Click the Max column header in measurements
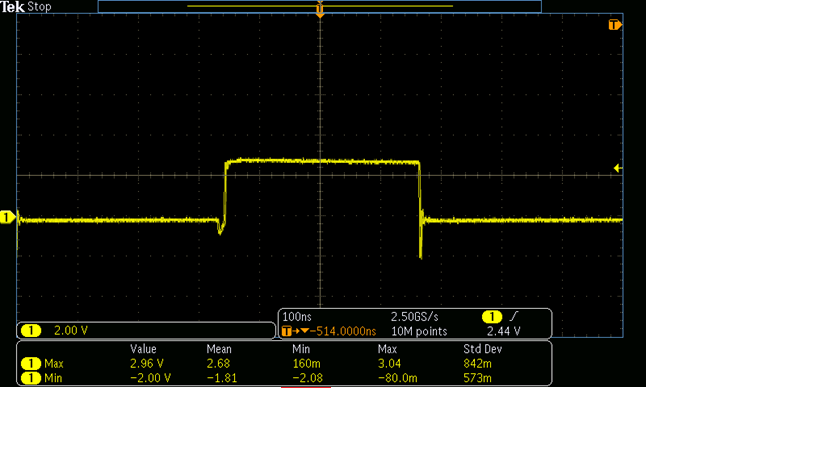This screenshot has width=819, height=460. (387, 349)
